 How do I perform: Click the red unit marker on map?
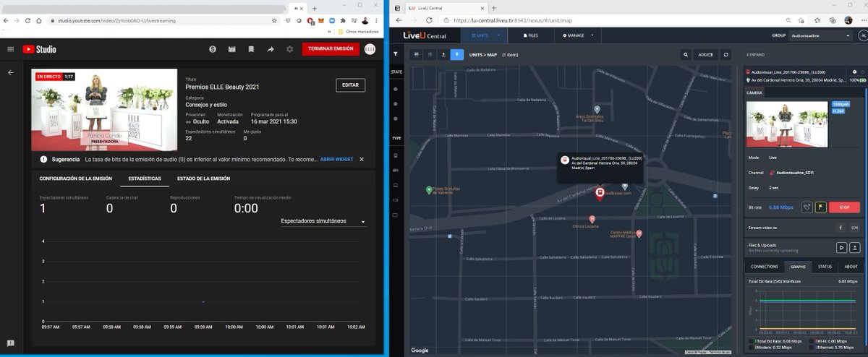coord(600,192)
